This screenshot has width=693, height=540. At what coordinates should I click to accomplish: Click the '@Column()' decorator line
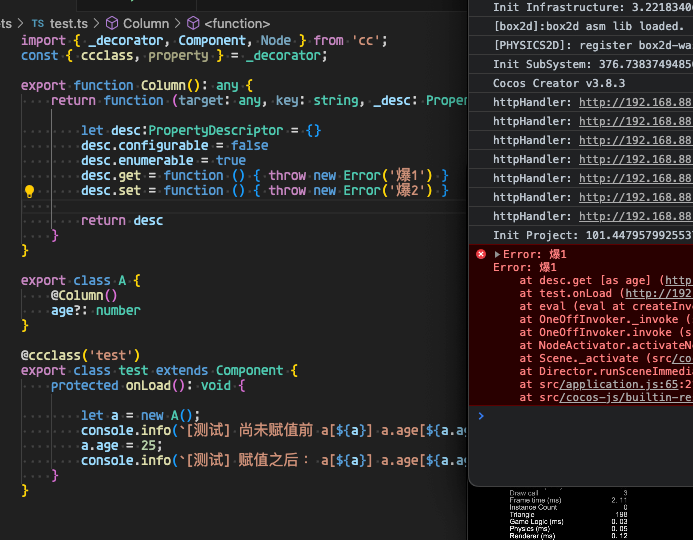point(84,296)
